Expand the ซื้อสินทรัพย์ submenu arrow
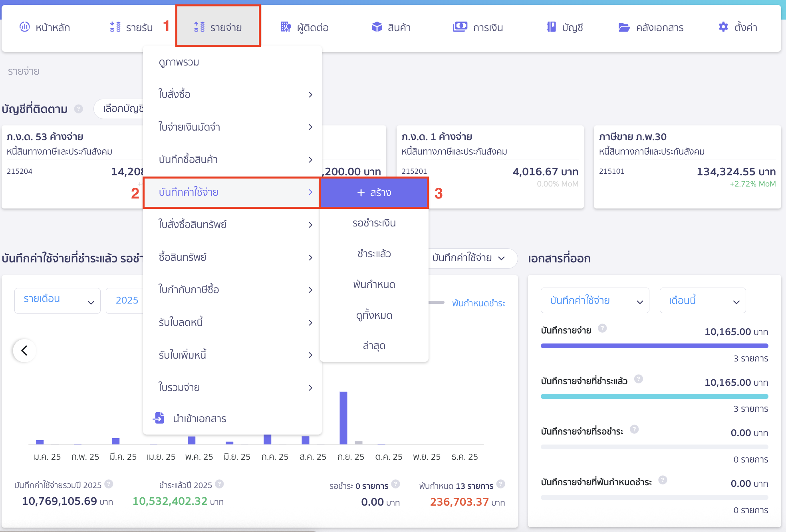Screen dimensions: 786x532 click(311, 258)
